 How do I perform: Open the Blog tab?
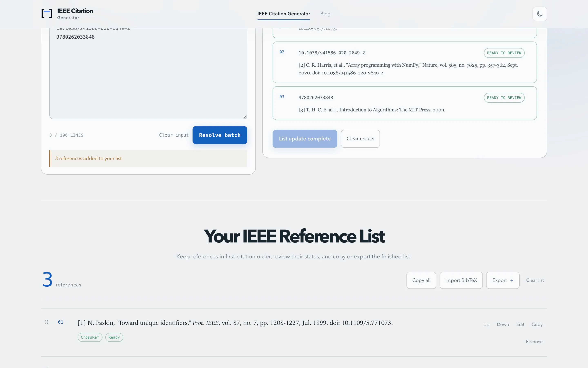(x=325, y=14)
